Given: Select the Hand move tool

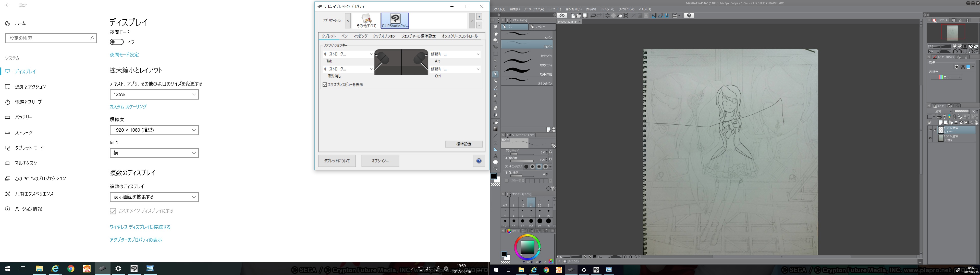Looking at the screenshot, I should tap(495, 33).
